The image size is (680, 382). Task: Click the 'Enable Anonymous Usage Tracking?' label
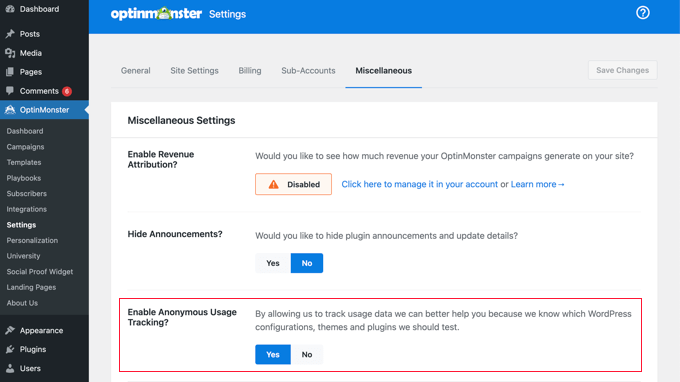click(x=182, y=317)
